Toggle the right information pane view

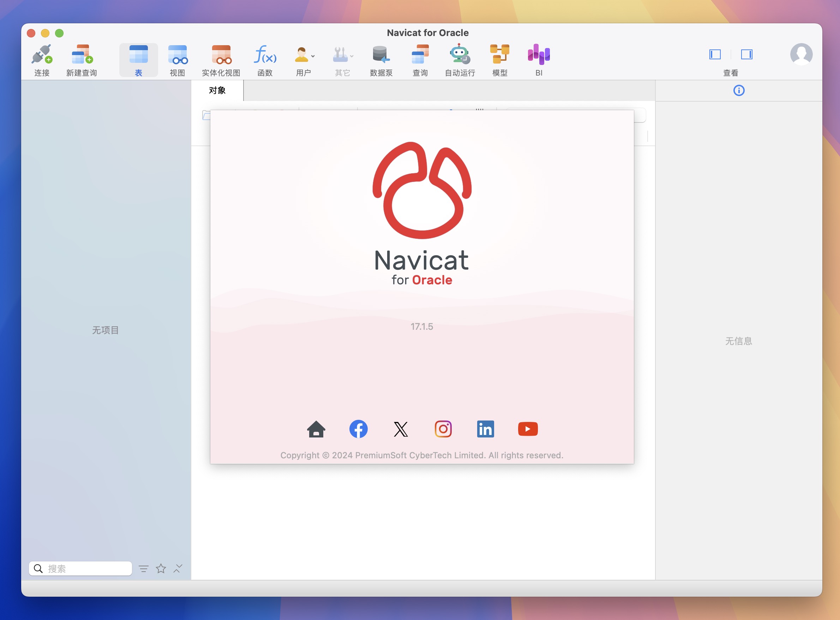point(746,54)
